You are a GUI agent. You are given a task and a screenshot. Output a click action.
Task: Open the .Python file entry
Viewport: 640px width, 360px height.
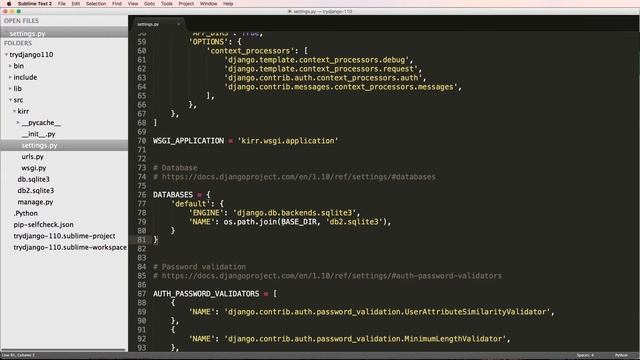(26, 213)
